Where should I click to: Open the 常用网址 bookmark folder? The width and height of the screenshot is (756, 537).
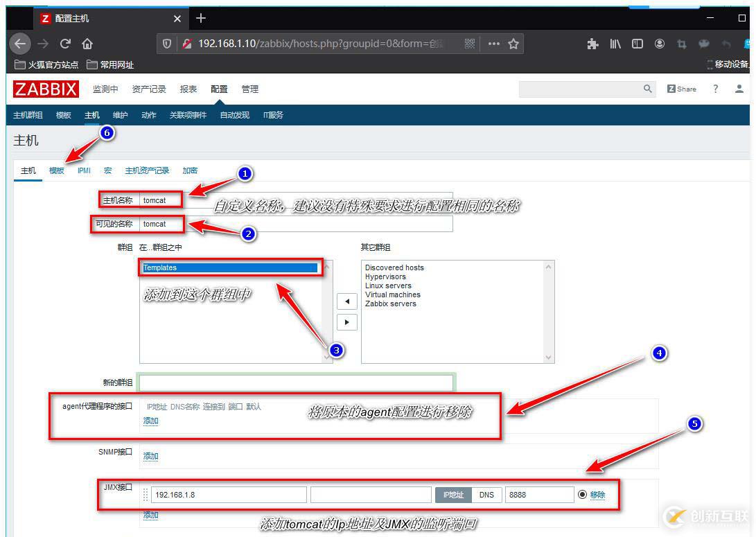pyautogui.click(x=110, y=64)
